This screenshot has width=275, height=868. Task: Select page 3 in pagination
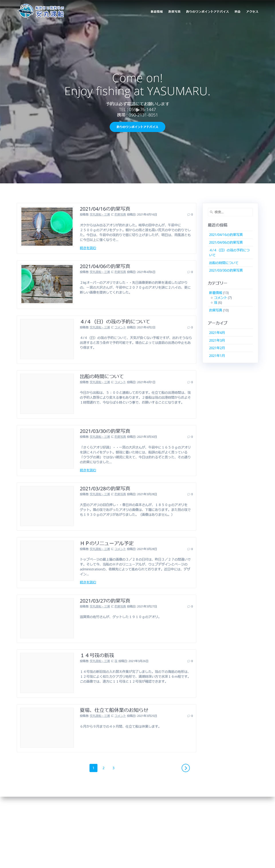click(x=113, y=768)
